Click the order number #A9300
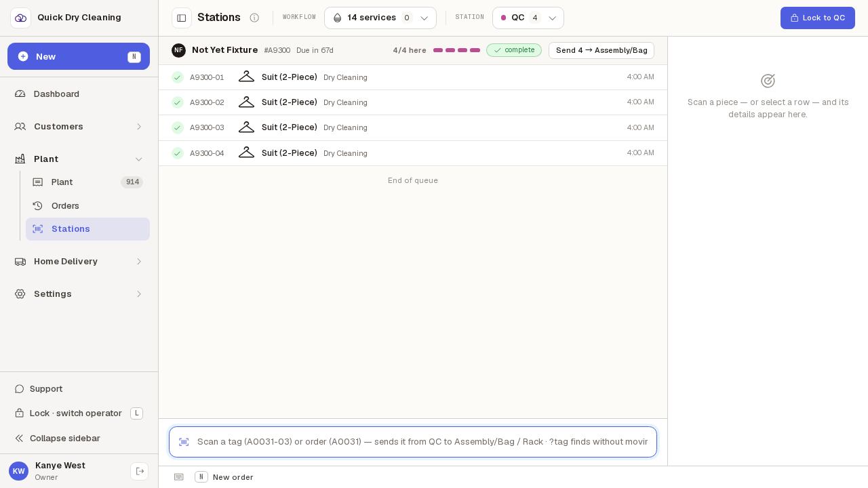 pyautogui.click(x=277, y=50)
